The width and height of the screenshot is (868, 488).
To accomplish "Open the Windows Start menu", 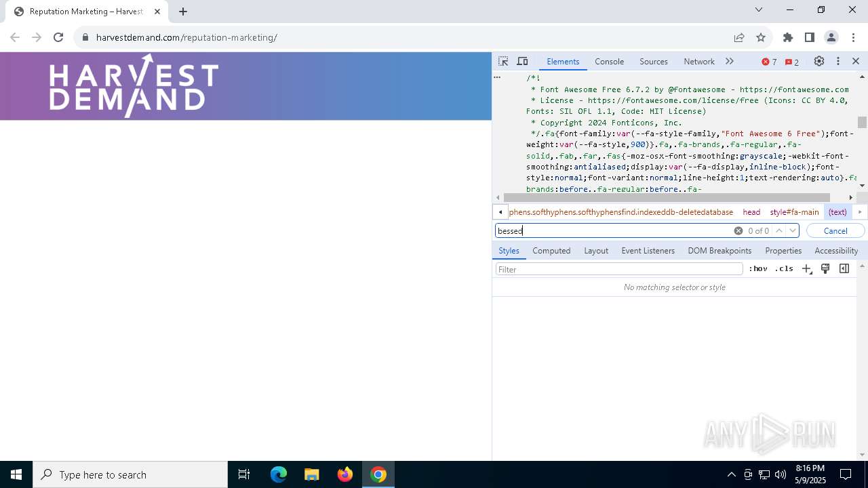I will (x=16, y=474).
